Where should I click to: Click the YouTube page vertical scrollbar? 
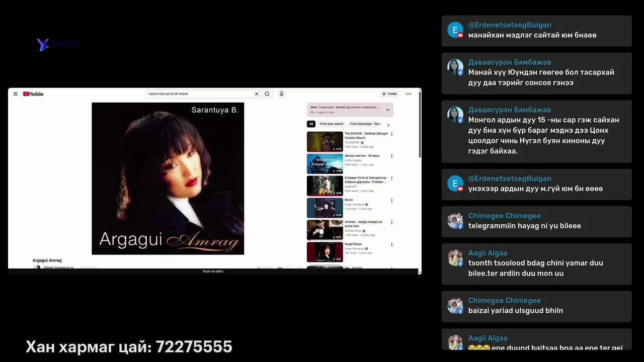pyautogui.click(x=420, y=126)
